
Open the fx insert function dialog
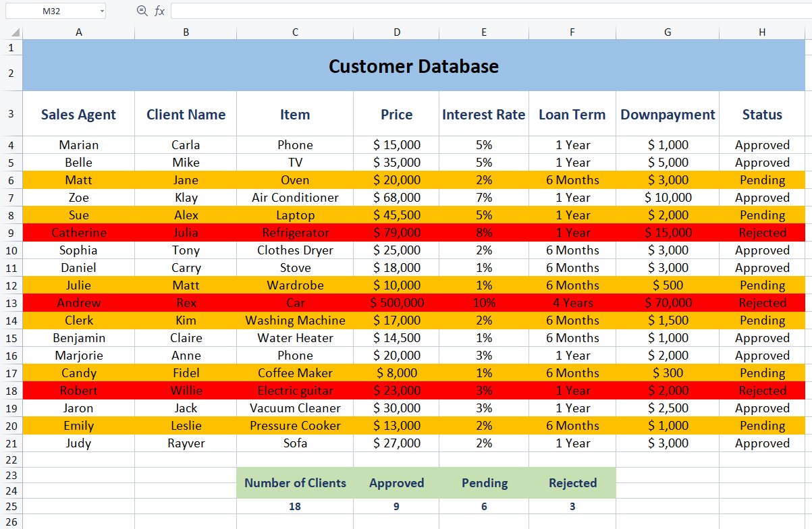(159, 11)
